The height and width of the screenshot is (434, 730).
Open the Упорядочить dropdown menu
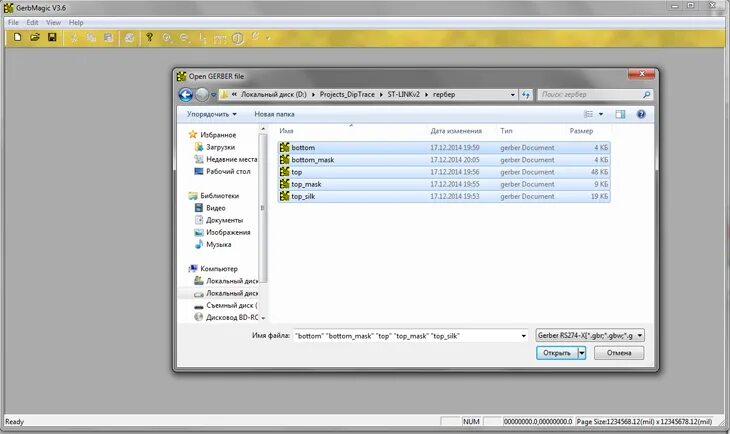(x=212, y=114)
